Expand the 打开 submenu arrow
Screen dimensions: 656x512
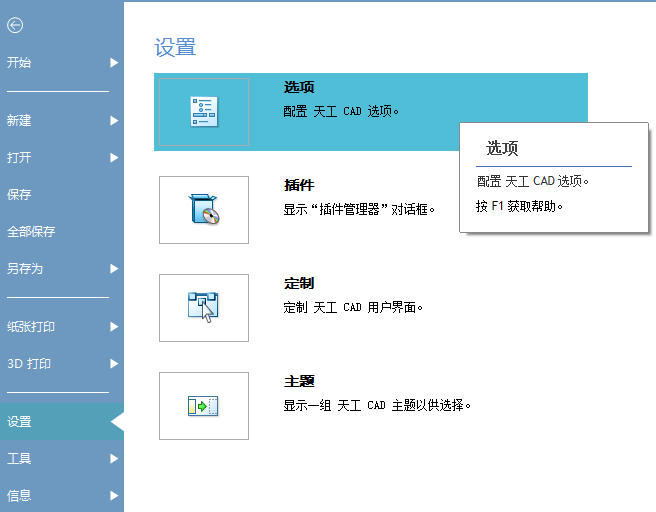114,158
